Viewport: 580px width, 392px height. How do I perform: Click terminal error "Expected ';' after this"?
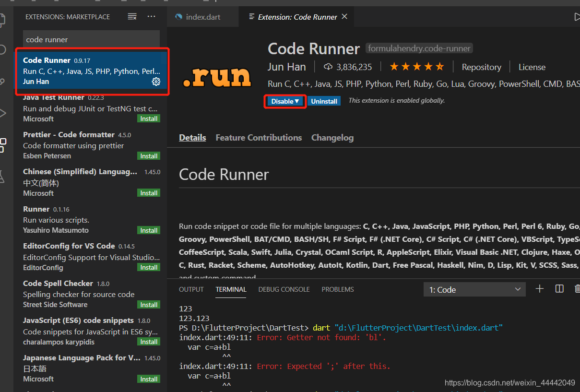(324, 367)
